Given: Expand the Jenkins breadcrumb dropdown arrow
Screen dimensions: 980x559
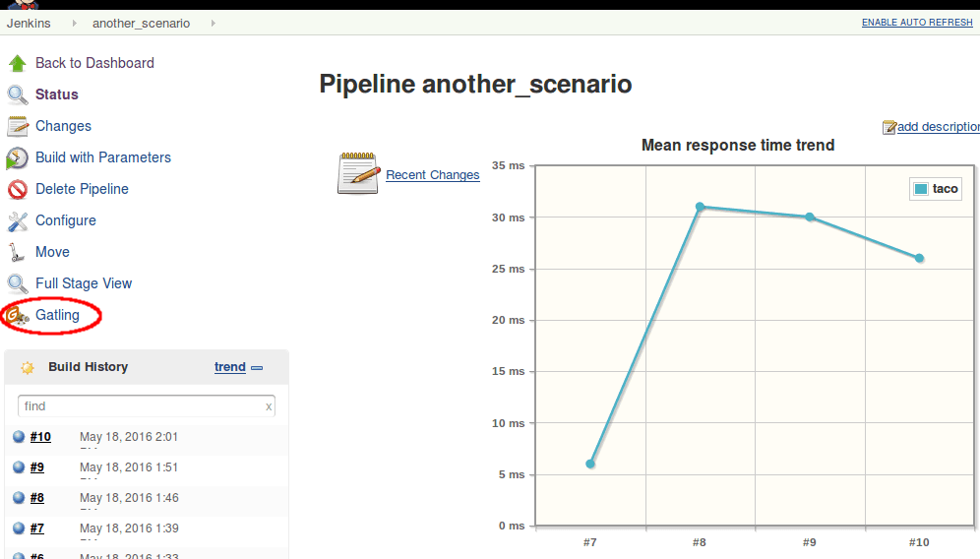Looking at the screenshot, I should pyautogui.click(x=74, y=23).
